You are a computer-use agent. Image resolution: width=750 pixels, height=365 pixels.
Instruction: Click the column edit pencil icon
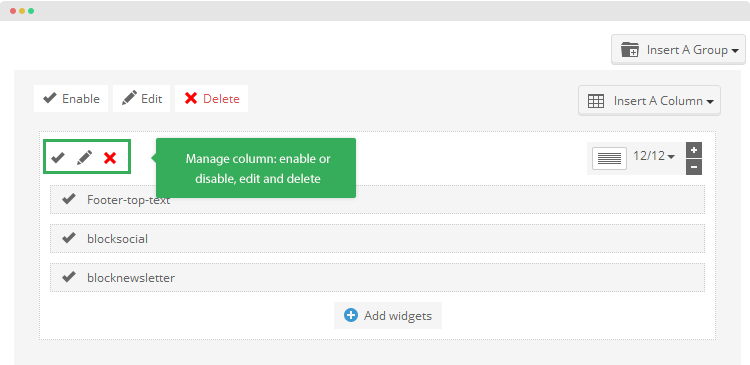[85, 157]
